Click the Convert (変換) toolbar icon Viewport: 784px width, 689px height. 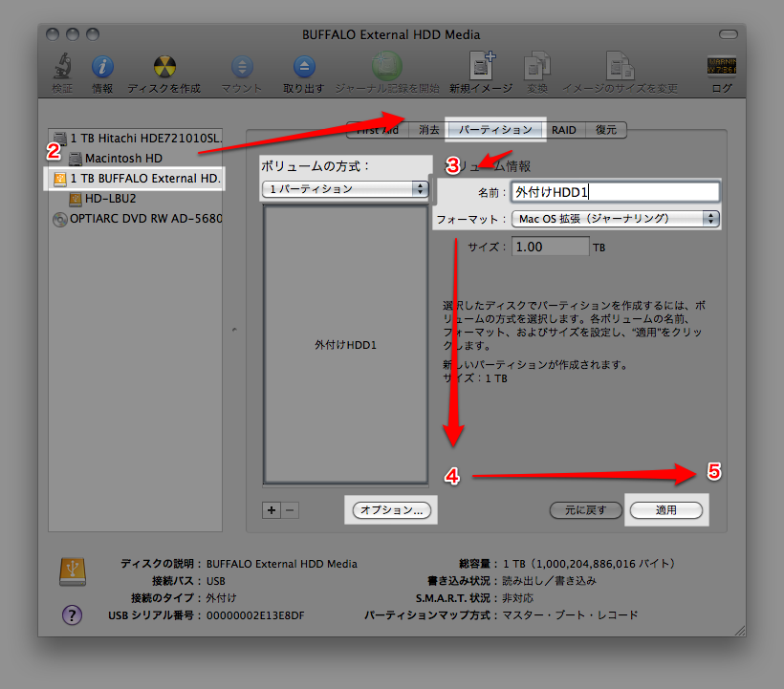point(537,66)
